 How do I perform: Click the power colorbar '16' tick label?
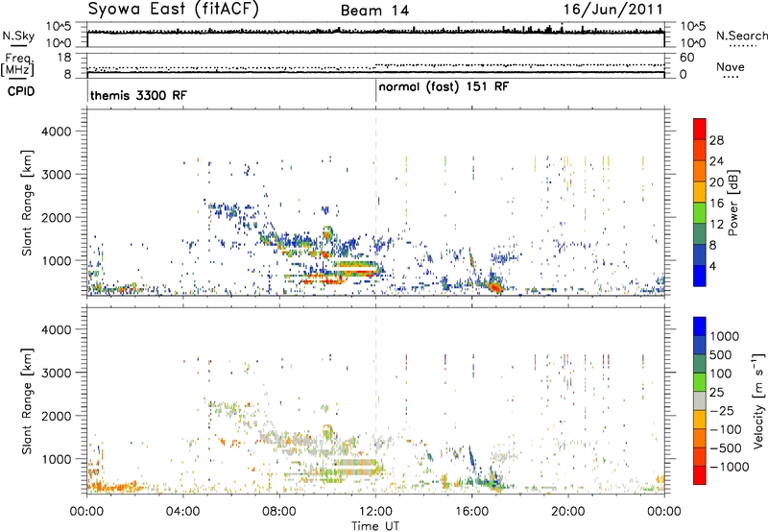716,204
